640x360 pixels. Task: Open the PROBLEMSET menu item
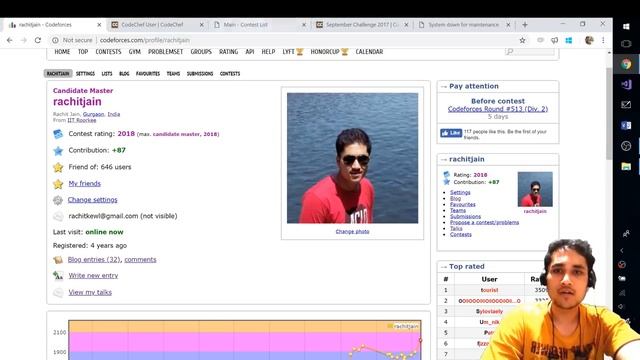(165, 52)
